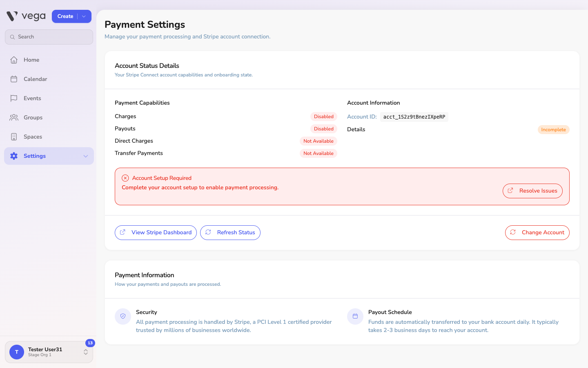Click the external link icon in Resolve Issues
Viewport: 588px width, 368px height.
tap(510, 191)
